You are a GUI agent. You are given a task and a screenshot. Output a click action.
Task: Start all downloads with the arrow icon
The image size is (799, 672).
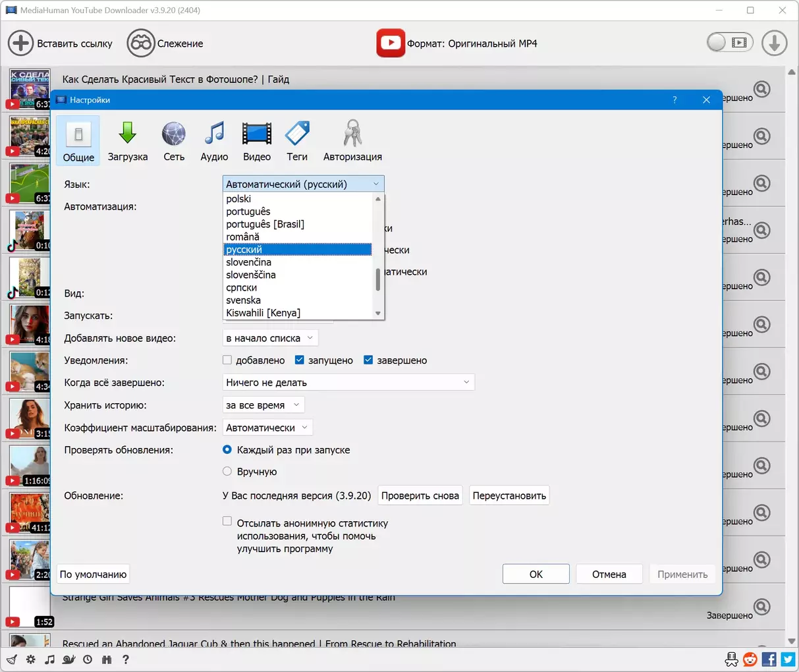click(x=774, y=43)
